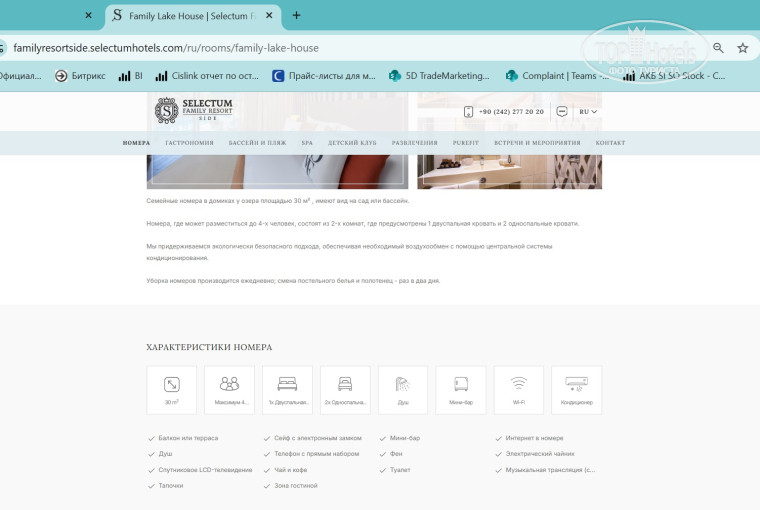Click the Selectum Family Resort logo
The image size is (760, 510).
tap(194, 110)
